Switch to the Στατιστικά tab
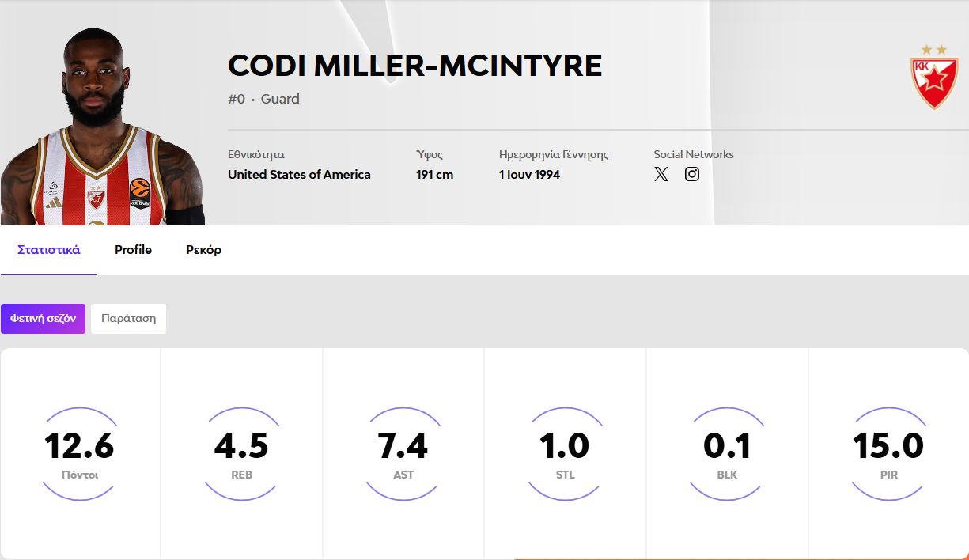Viewport: 969px width, 560px height. click(49, 250)
